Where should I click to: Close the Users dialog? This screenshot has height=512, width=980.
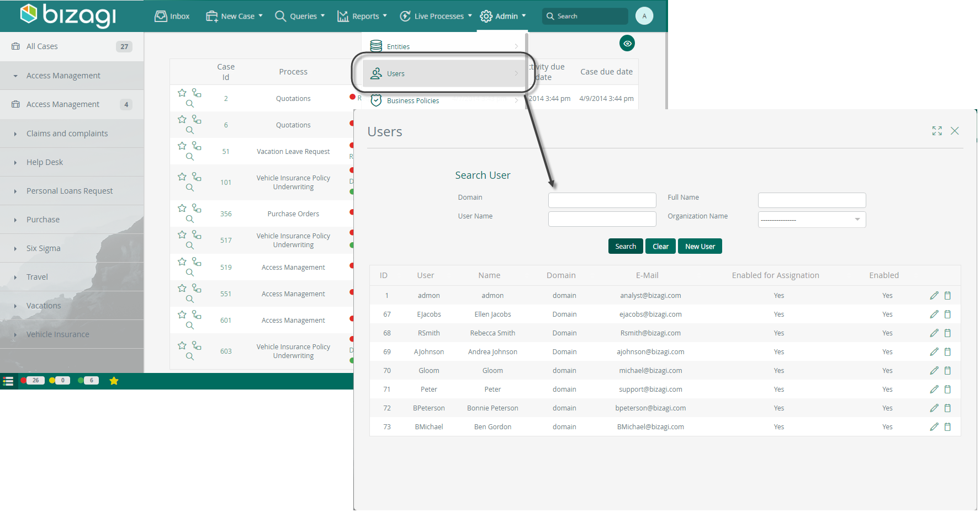955,131
